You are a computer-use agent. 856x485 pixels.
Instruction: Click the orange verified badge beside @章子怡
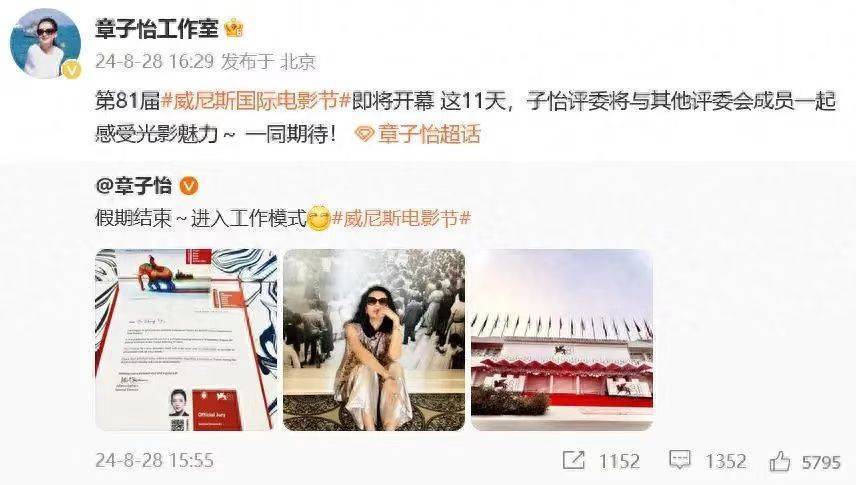tap(189, 186)
